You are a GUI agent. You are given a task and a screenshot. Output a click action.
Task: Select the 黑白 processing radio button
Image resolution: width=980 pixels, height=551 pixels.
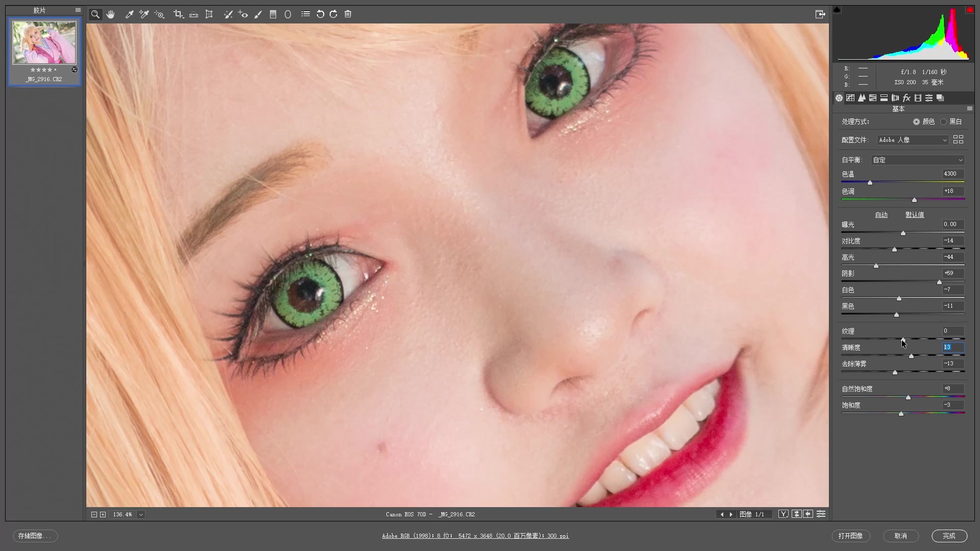(x=943, y=121)
